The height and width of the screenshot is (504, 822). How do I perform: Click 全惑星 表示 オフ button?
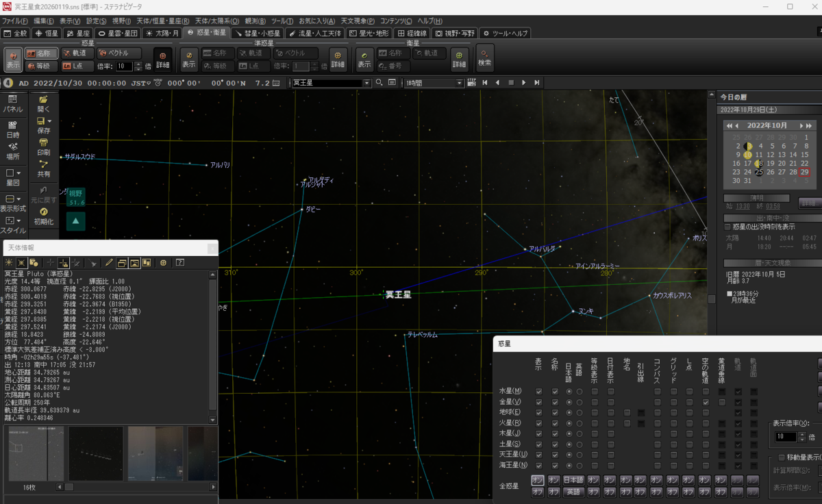[538, 492]
